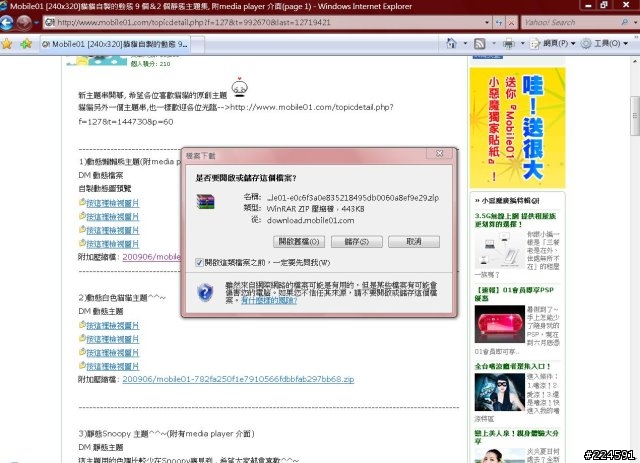This screenshot has width=640, height=463.
Task: Click the 3.5G wireless green headline link
Action: 515,220
